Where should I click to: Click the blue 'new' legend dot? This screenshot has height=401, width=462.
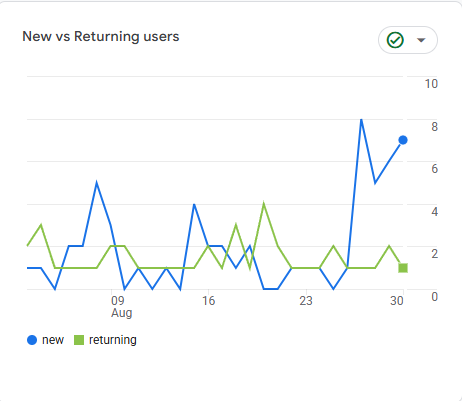[x=32, y=340]
